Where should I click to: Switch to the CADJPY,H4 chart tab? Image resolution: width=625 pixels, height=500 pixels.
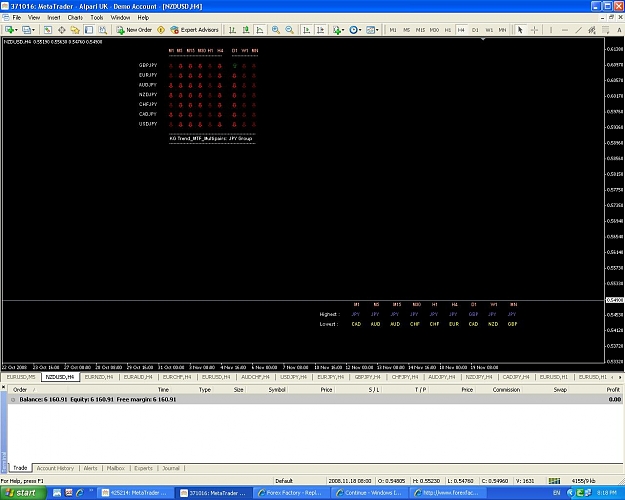(515, 377)
